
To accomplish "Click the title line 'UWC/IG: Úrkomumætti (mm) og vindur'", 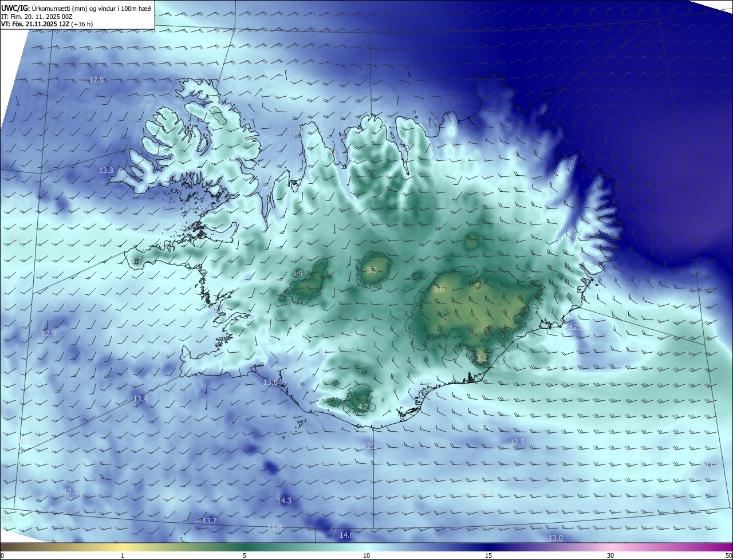I will (76, 8).
